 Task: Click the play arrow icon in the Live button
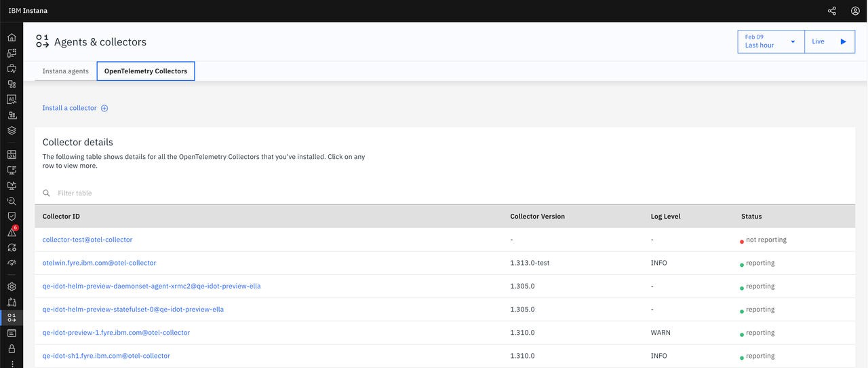coord(843,41)
